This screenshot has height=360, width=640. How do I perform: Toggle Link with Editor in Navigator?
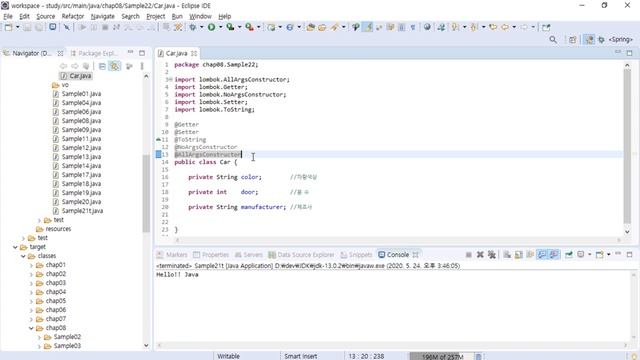tap(115, 66)
